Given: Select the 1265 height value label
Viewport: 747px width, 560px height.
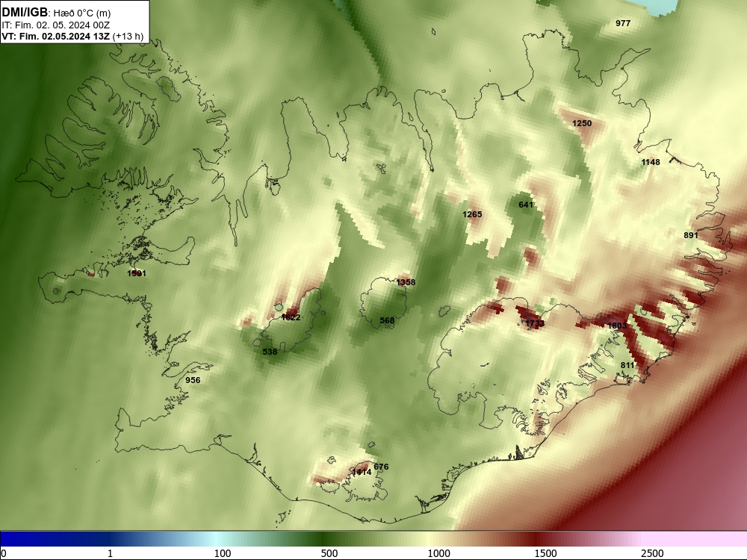Looking at the screenshot, I should [x=472, y=215].
